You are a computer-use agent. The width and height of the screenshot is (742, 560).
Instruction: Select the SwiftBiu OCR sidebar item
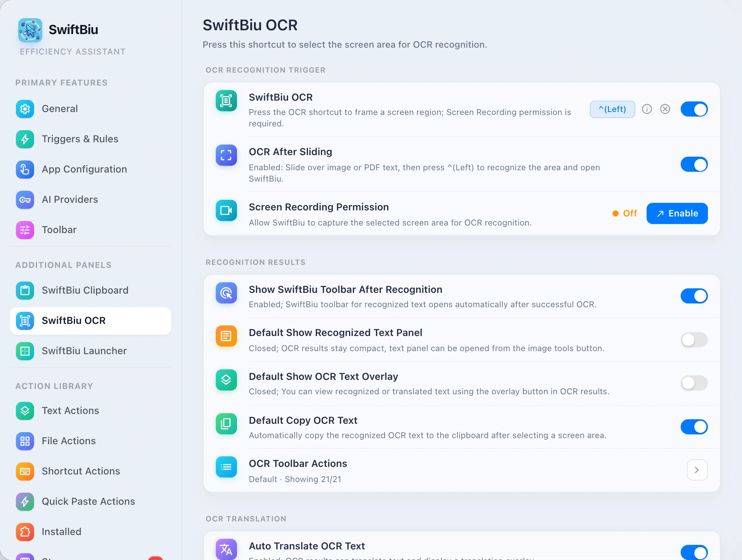coord(90,321)
